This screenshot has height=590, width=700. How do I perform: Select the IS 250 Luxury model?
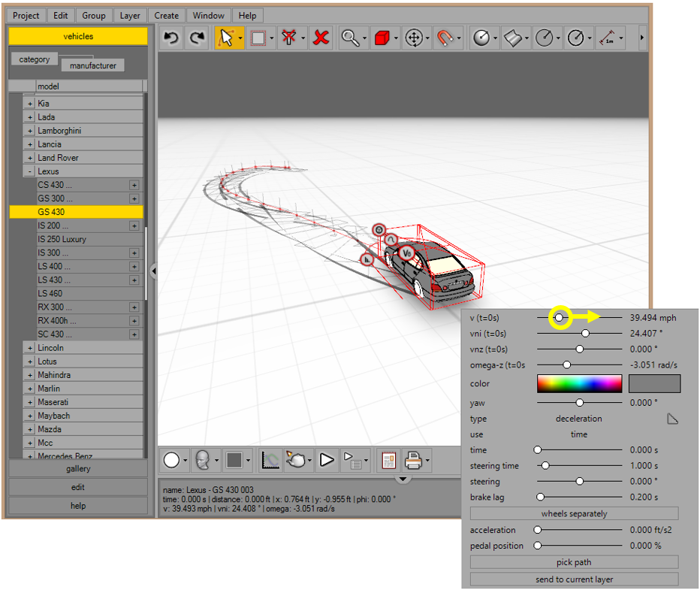(x=89, y=240)
